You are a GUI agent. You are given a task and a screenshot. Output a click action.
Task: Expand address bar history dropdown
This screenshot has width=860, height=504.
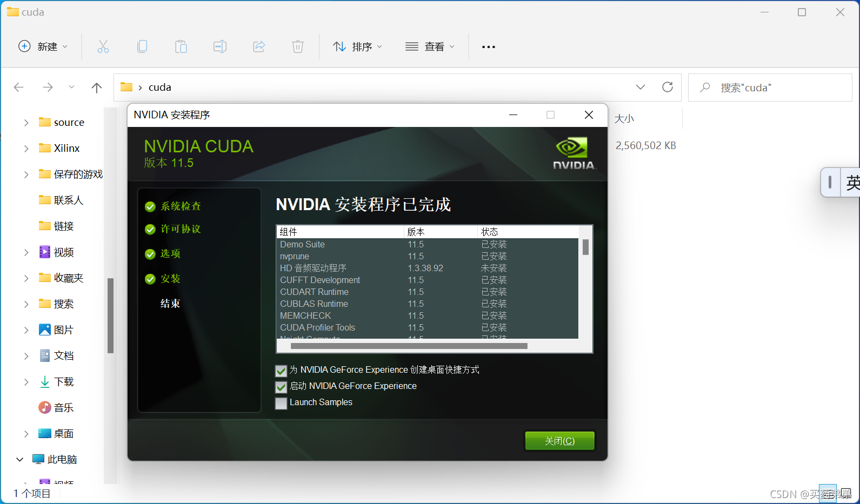click(641, 87)
